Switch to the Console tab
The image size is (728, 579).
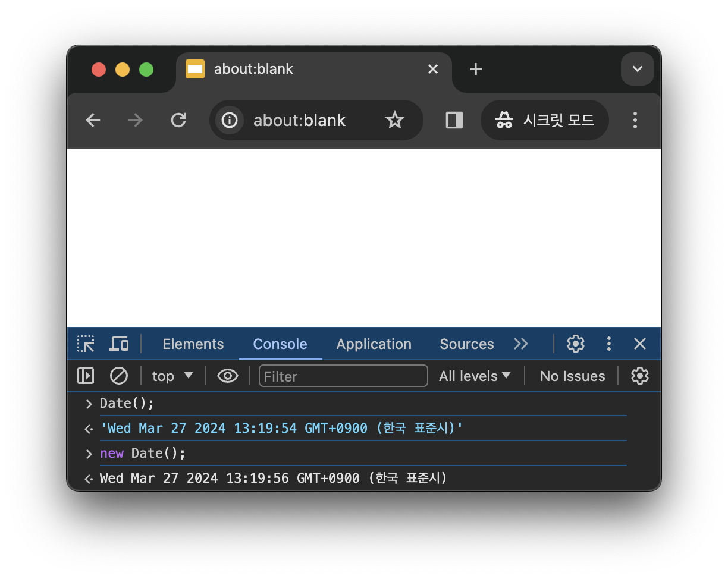click(x=280, y=344)
